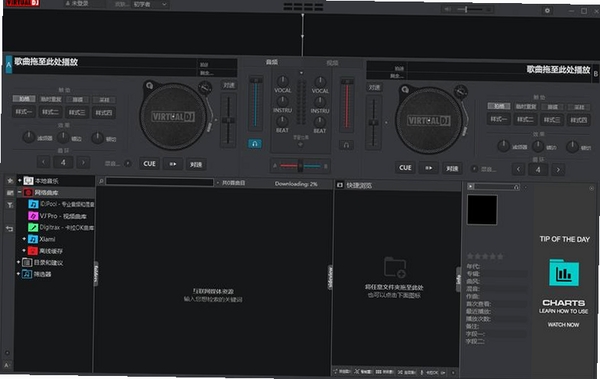Click into the browser search field
This screenshot has height=379, width=600.
click(159, 182)
